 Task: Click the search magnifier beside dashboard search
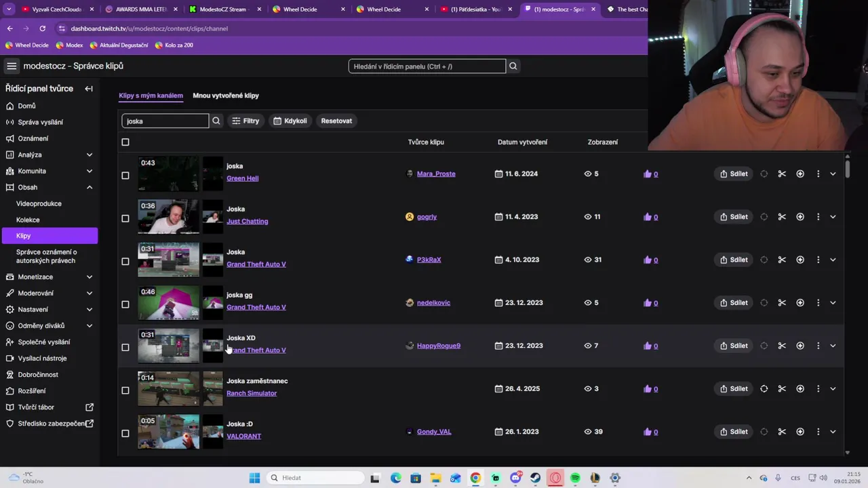click(x=513, y=66)
